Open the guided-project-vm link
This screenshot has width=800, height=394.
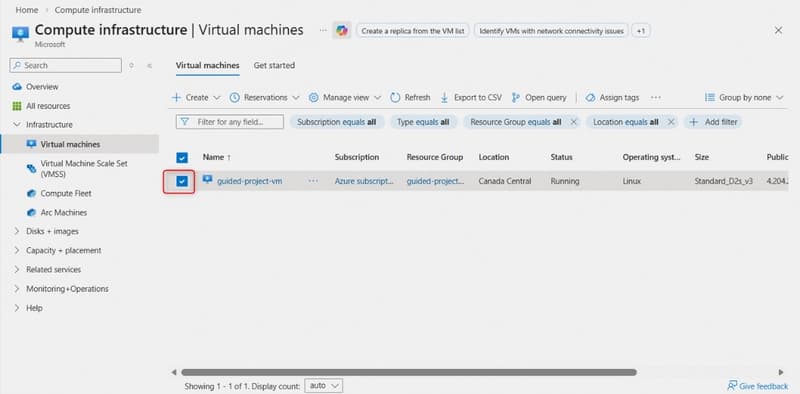[x=249, y=181]
